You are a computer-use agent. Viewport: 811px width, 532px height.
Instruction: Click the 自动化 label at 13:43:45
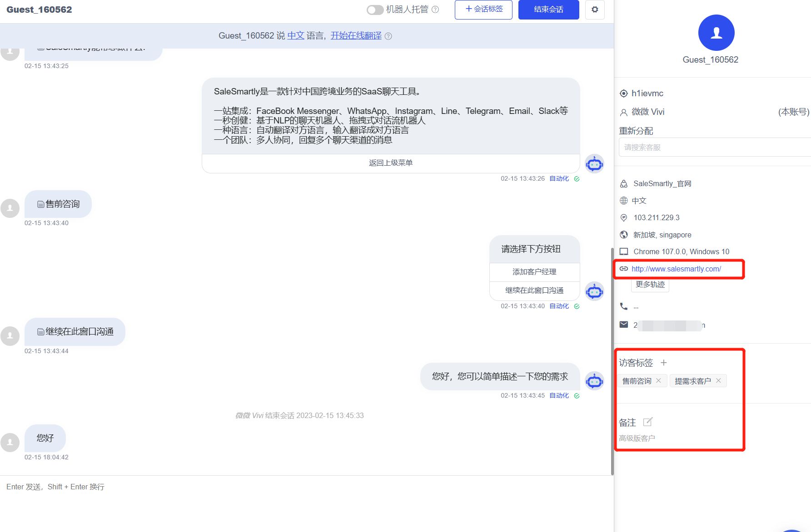(559, 396)
